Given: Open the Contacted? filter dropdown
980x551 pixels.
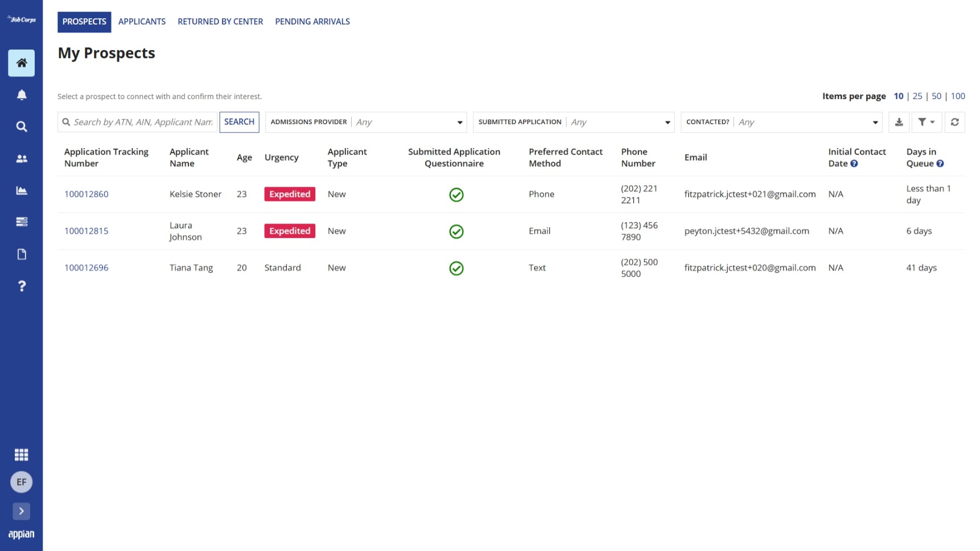Looking at the screenshot, I should click(x=781, y=122).
